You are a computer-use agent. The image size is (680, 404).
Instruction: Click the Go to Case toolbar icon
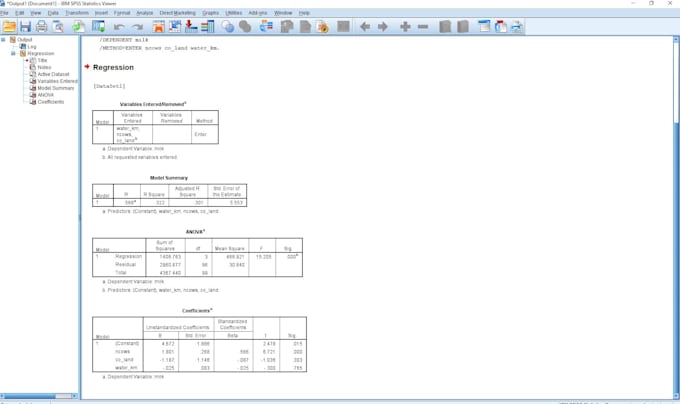pyautogui.click(x=175, y=26)
